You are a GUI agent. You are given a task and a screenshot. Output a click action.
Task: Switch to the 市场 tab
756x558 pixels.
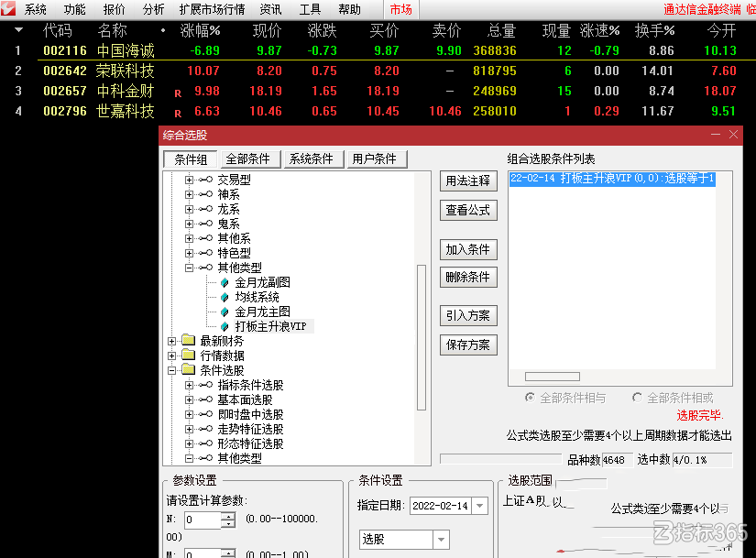[x=401, y=9]
